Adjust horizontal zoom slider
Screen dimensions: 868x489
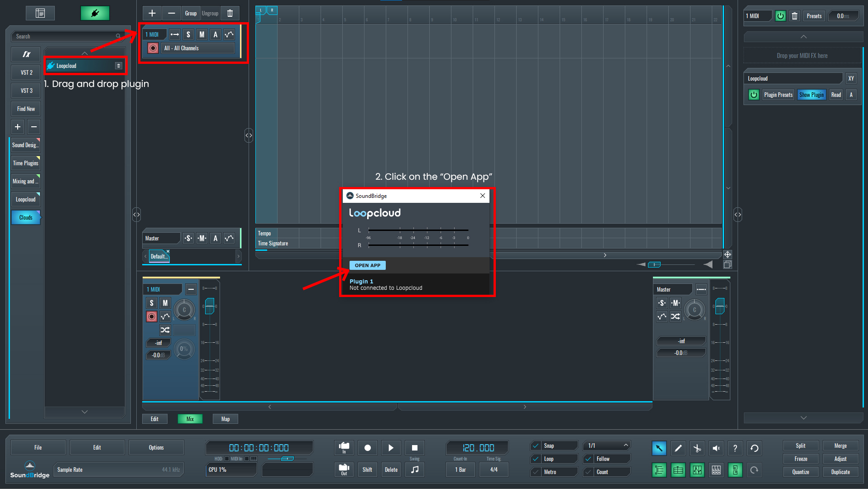point(654,264)
